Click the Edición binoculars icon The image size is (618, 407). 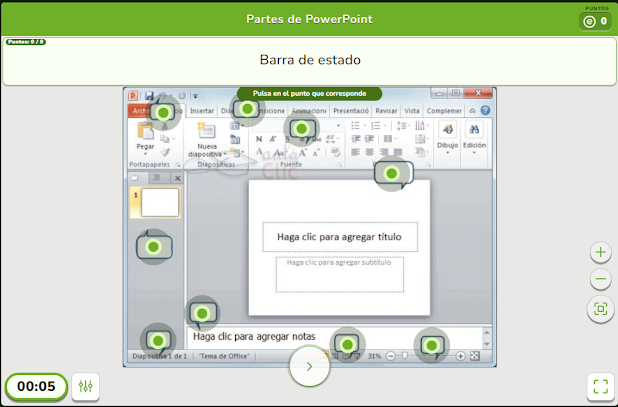tap(474, 130)
